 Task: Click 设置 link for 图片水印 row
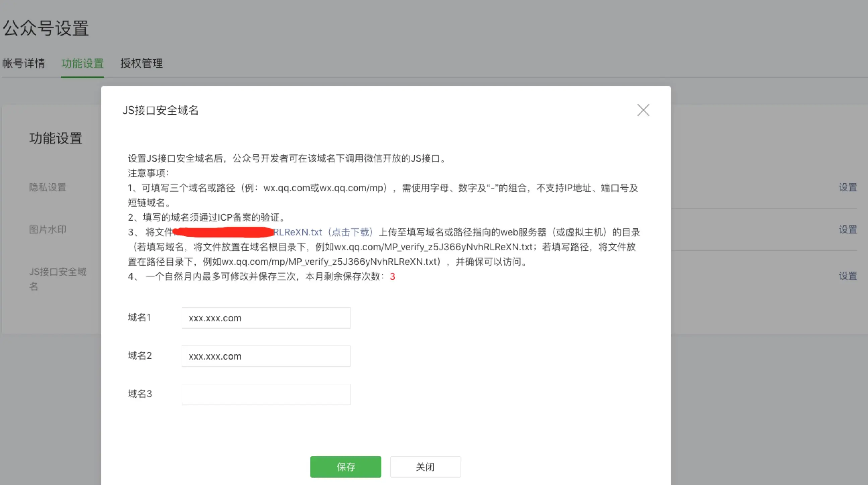[x=848, y=230]
